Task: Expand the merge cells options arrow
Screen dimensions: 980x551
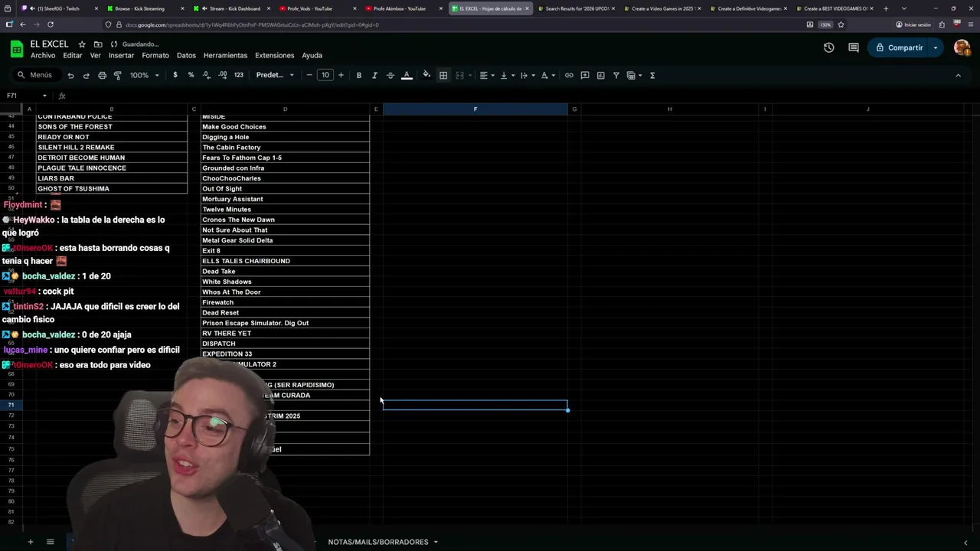Action: point(469,75)
